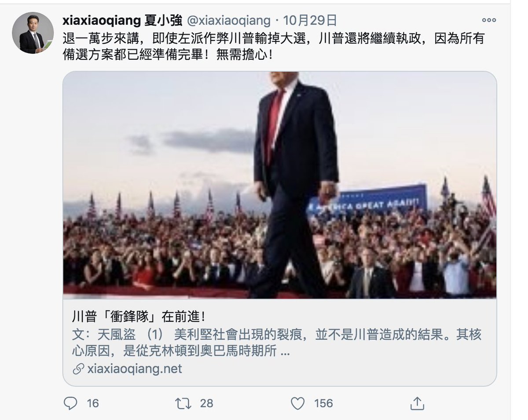Open the author's profile avatar photo

[33, 33]
